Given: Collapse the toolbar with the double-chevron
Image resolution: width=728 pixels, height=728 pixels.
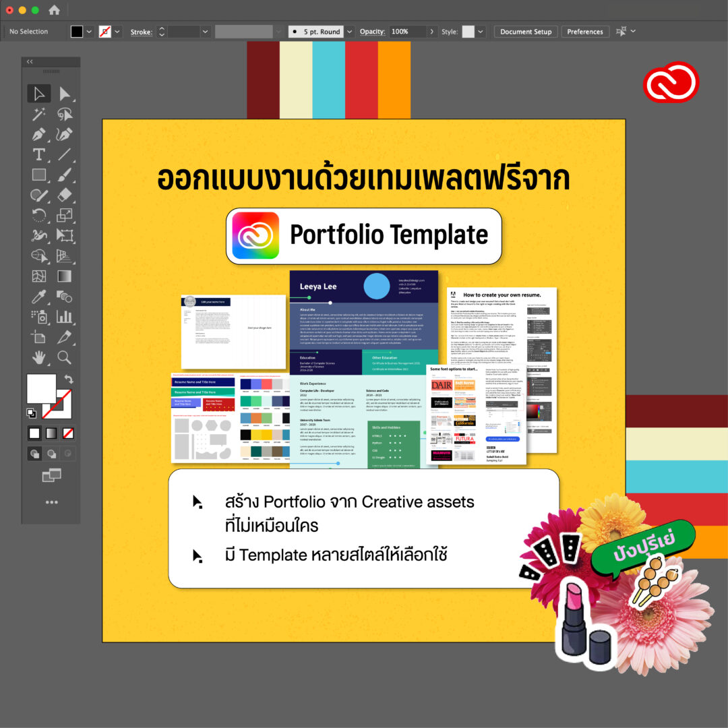Looking at the screenshot, I should [29, 61].
